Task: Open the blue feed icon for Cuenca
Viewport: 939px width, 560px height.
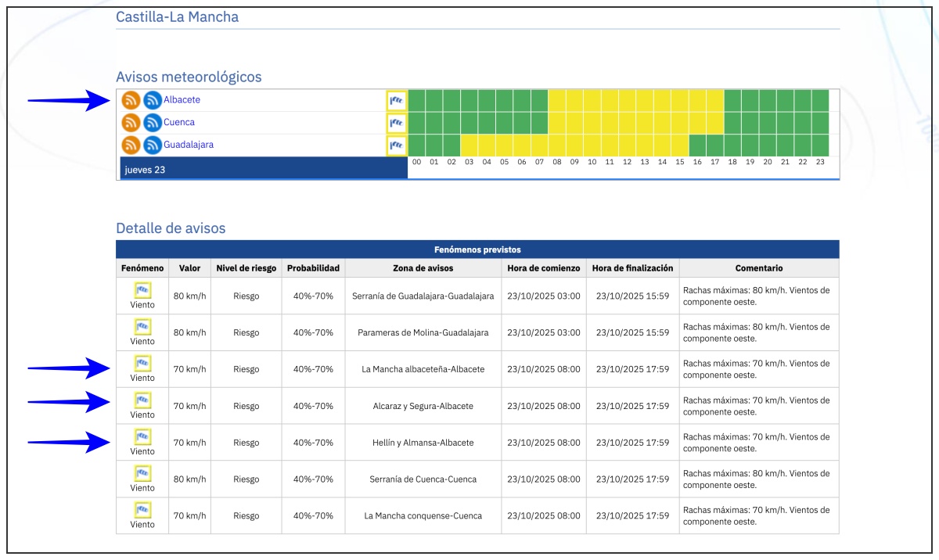Action: click(153, 123)
